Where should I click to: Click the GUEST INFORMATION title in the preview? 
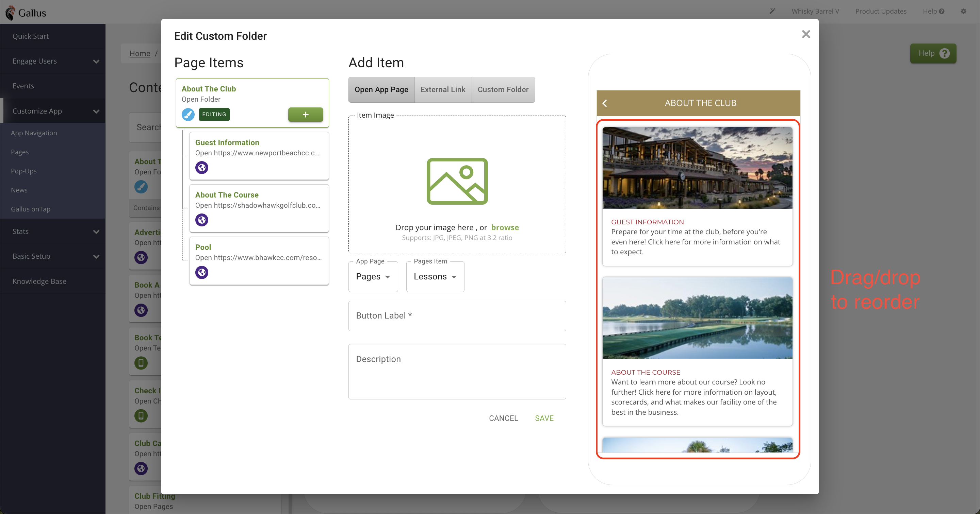(x=648, y=222)
